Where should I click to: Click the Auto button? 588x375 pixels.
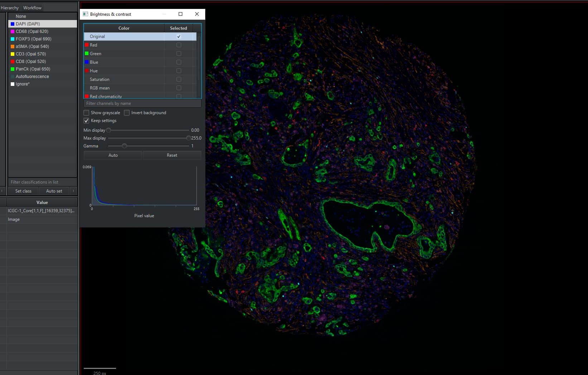[112, 155]
